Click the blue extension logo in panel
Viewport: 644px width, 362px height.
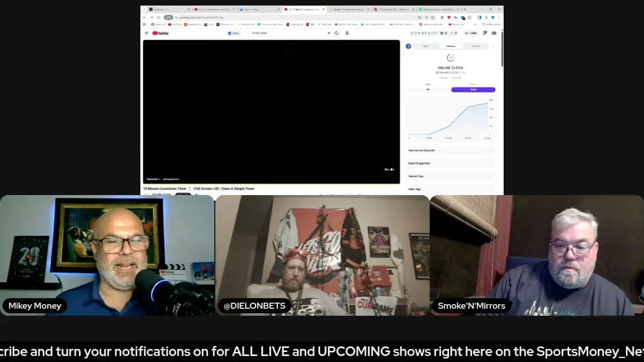(x=409, y=46)
